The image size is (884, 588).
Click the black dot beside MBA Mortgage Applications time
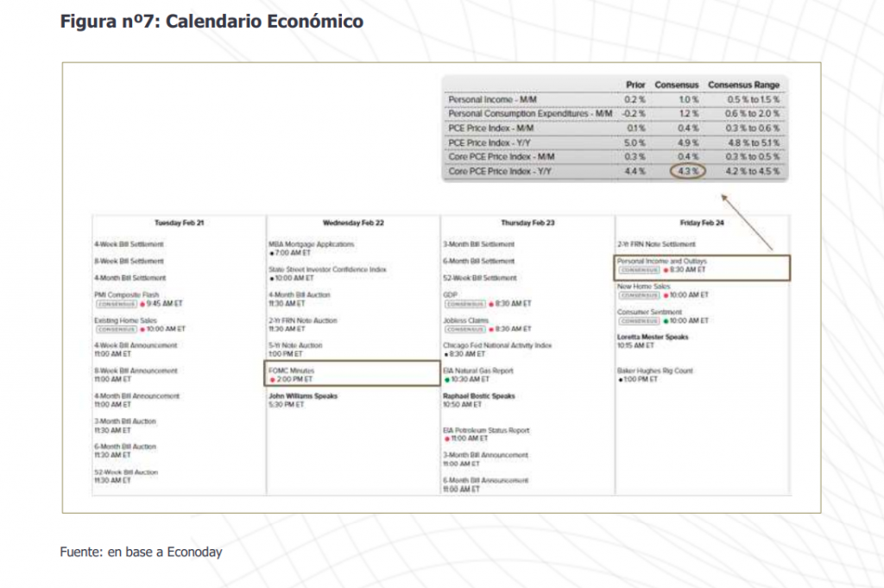271,253
